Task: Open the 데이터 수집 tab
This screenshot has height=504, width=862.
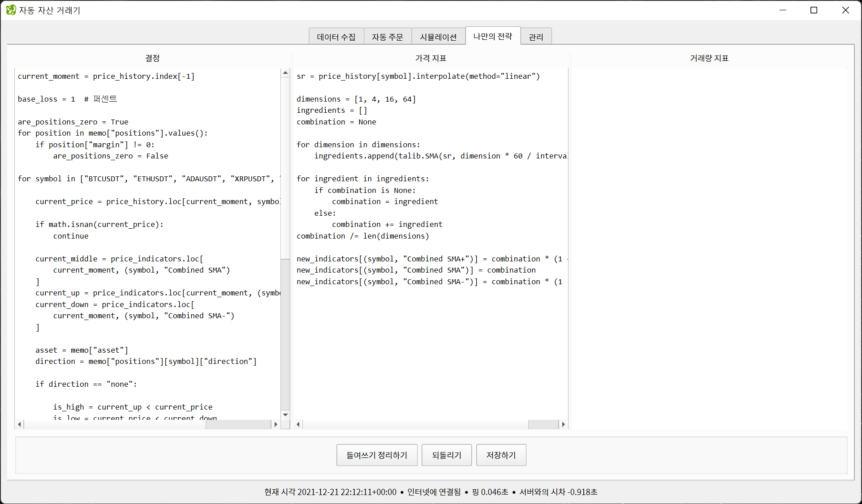Action: point(336,37)
